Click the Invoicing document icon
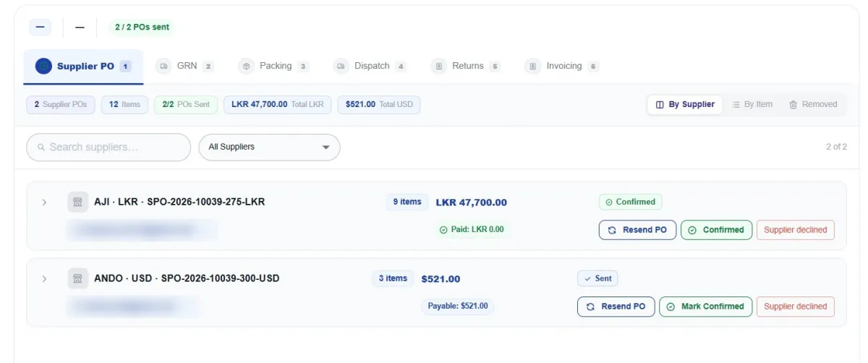Image resolution: width=868 pixels, height=363 pixels. click(x=532, y=66)
